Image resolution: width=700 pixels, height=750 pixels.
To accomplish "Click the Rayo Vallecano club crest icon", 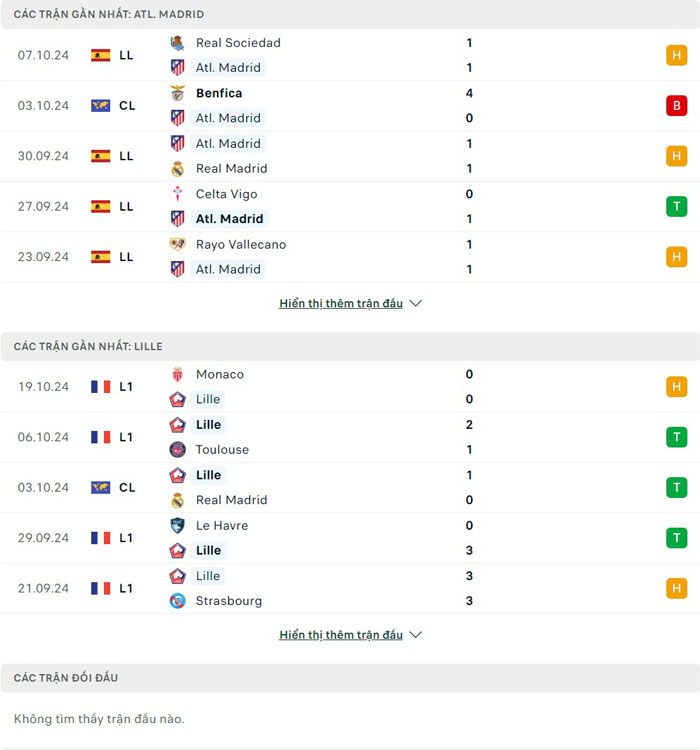I will click(x=177, y=244).
